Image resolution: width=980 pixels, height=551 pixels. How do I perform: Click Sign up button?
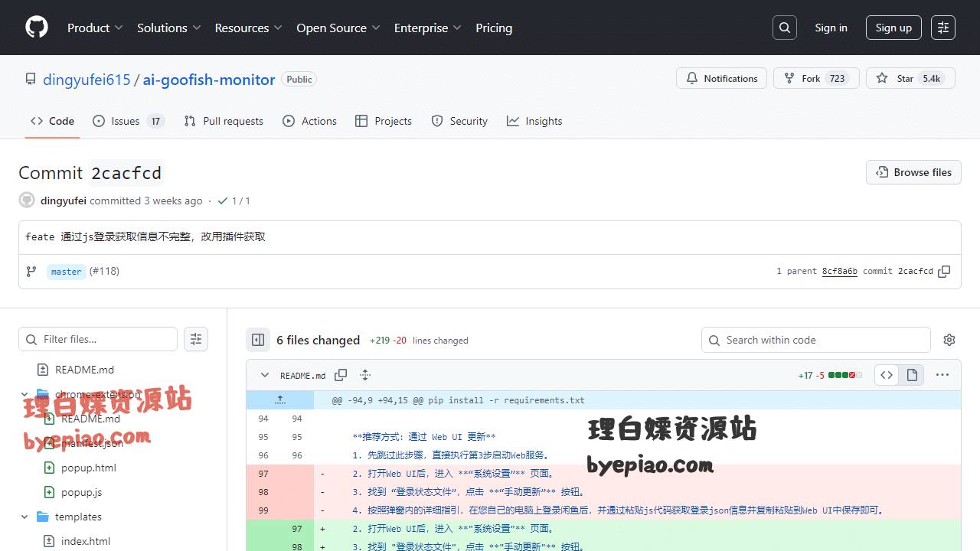pos(893,28)
